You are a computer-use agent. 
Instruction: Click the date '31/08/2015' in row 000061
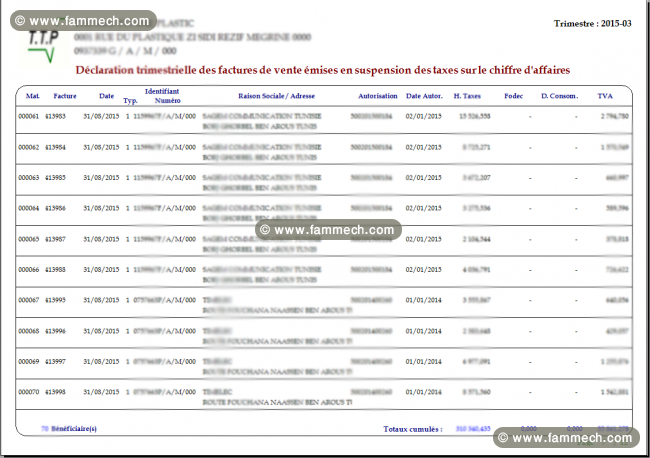pyautogui.click(x=101, y=116)
